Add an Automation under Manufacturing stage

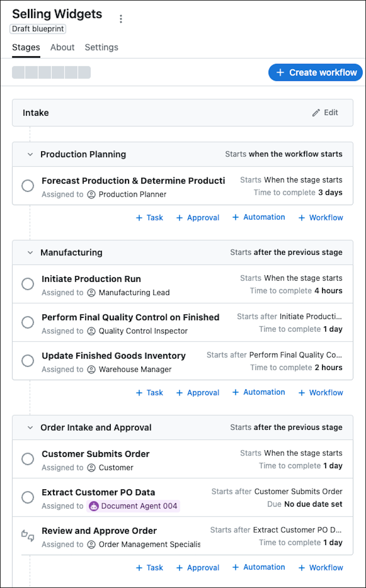tap(258, 392)
